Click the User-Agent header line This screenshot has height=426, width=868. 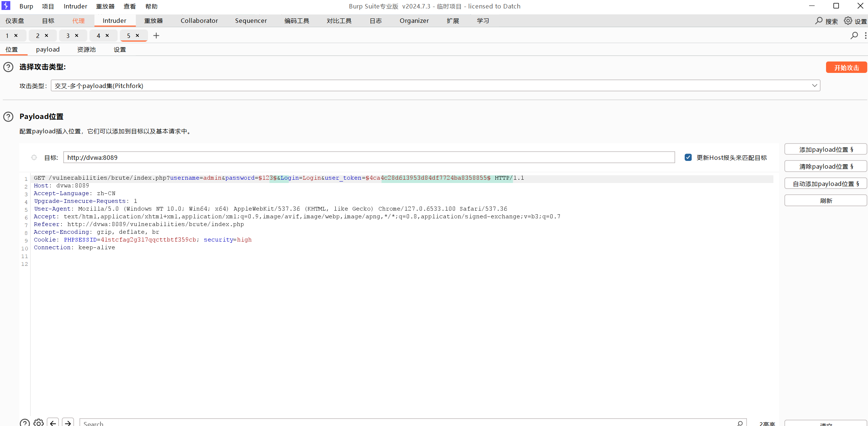(x=271, y=209)
